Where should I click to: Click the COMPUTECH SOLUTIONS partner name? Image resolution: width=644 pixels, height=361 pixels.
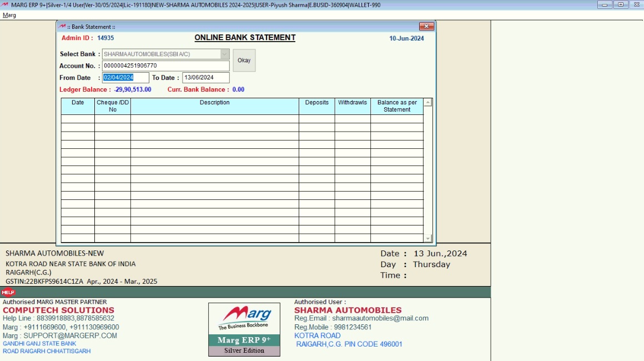58,310
